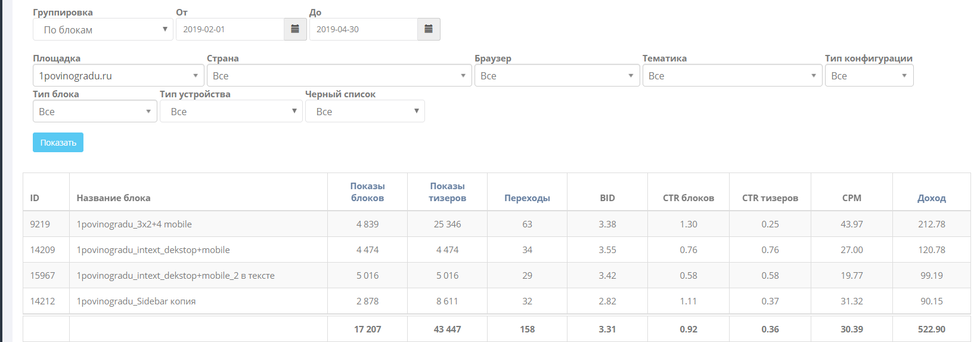Click the До date field 2019-04-30

[364, 29]
